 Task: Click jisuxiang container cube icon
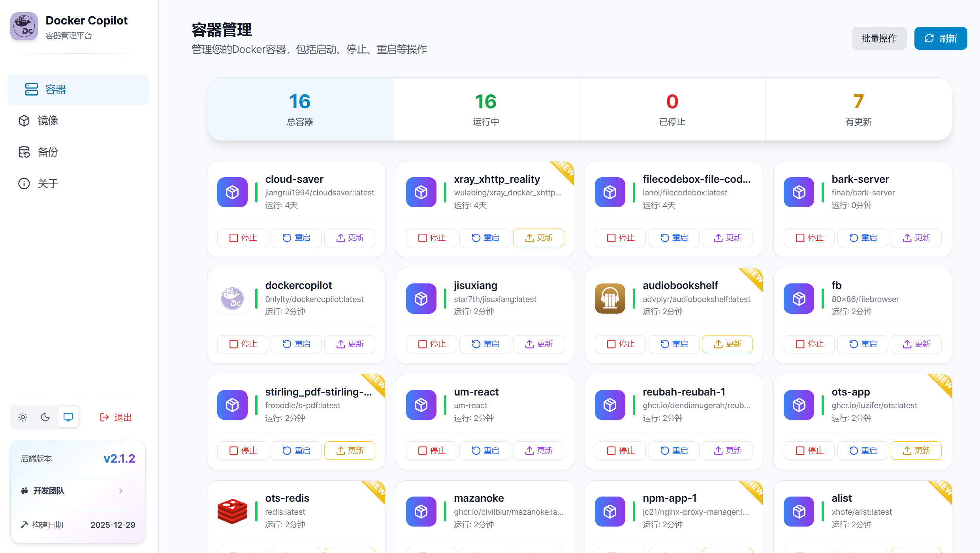[421, 298]
